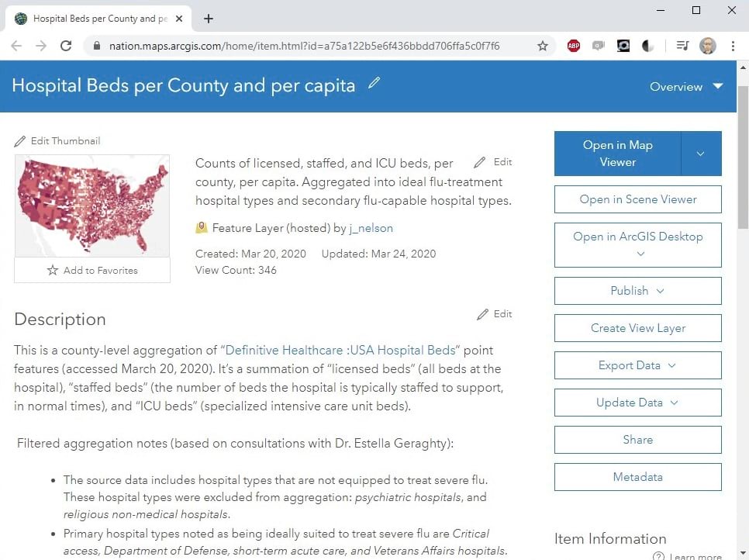Click the browser address bar URL
The height and width of the screenshot is (560, 749).
click(x=304, y=46)
